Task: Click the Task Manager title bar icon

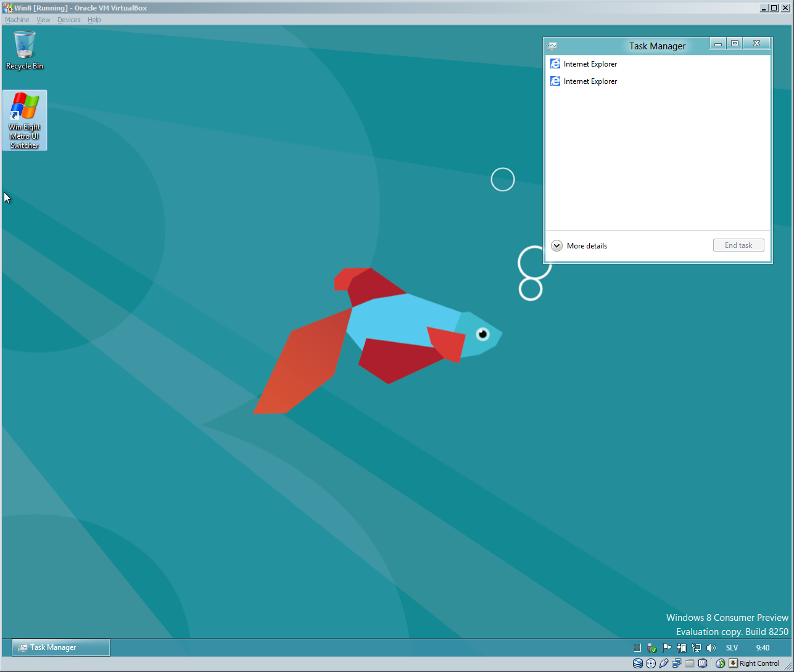Action: 552,46
